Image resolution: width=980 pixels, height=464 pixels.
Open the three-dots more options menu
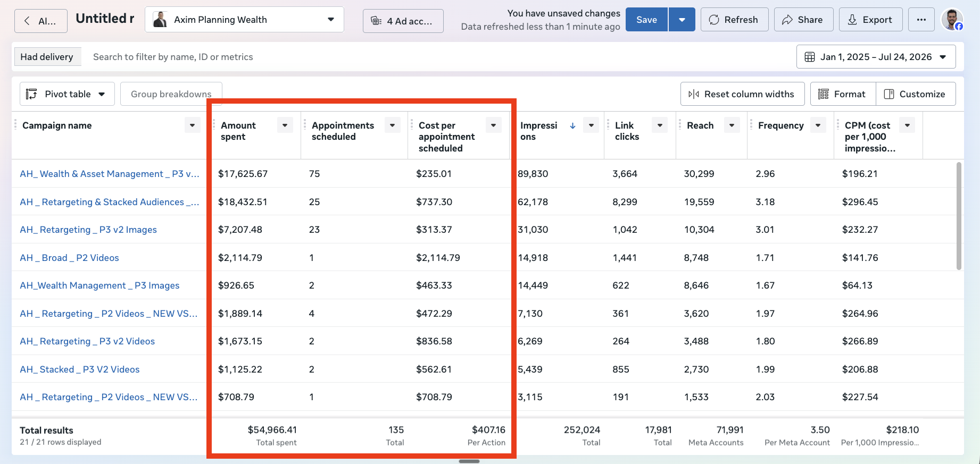click(x=921, y=20)
